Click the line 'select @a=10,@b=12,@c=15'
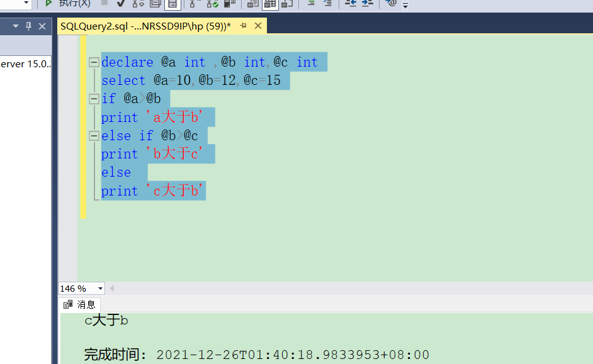Viewport: 593px width, 364px height. (191, 80)
